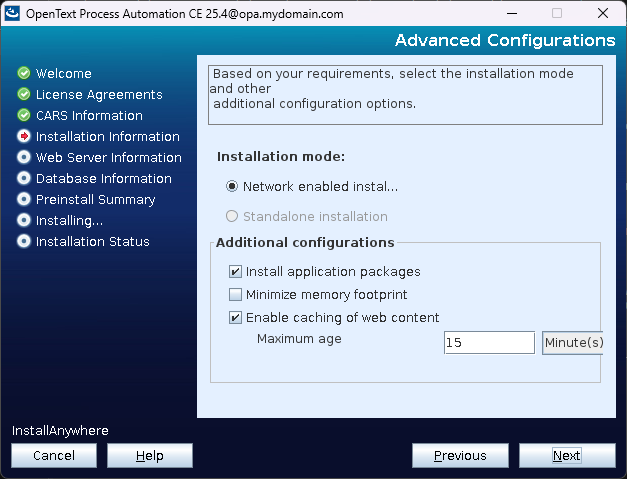Click the Welcome step label

64,73
